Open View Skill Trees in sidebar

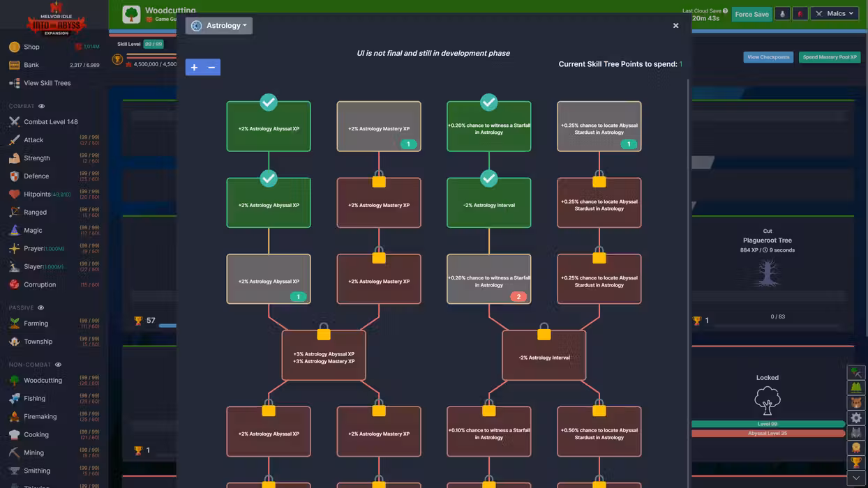click(x=47, y=83)
